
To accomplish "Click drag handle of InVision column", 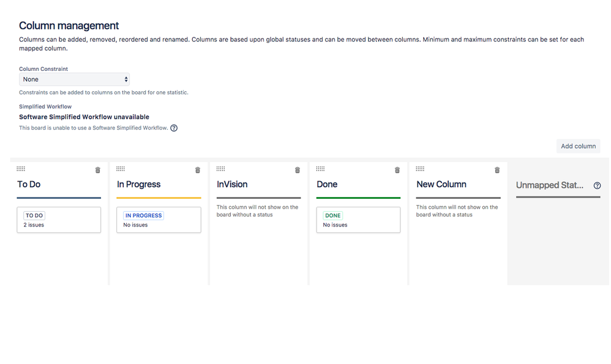I will click(220, 169).
